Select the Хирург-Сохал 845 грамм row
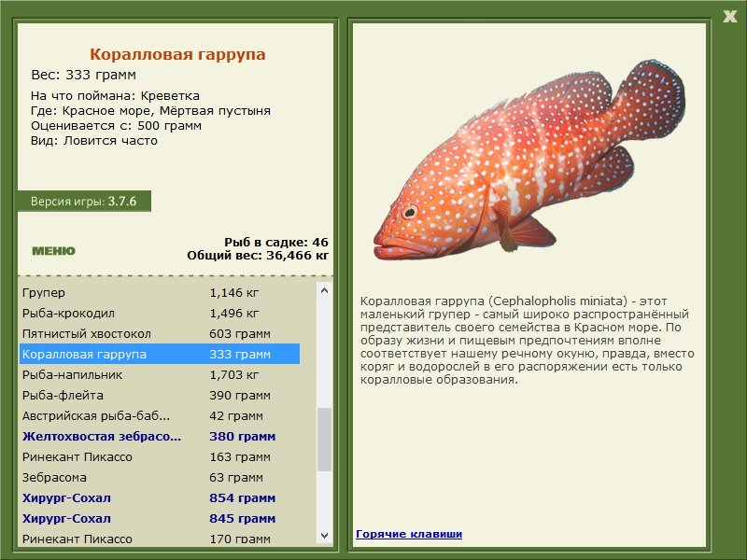Viewport: 747px width, 560px height. [160, 518]
